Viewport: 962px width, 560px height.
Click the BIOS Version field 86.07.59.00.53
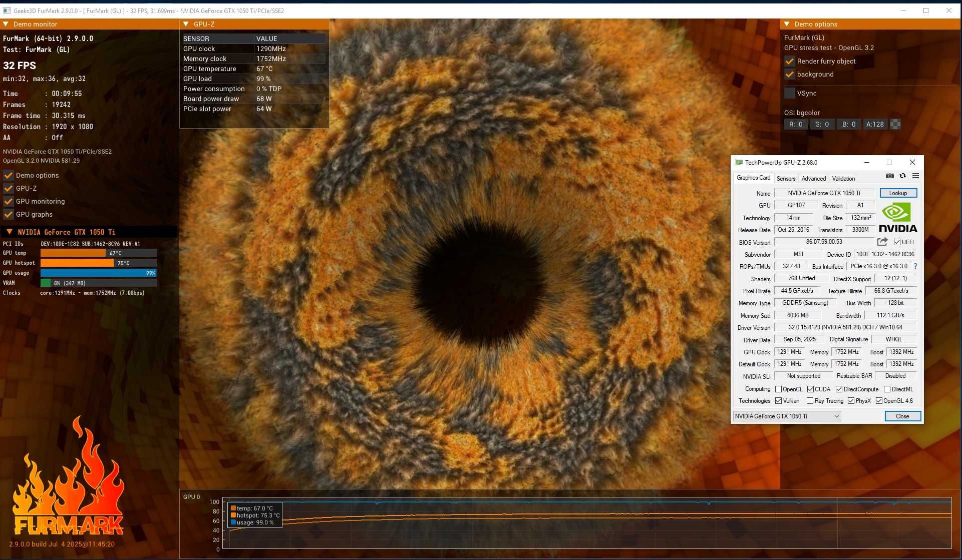click(824, 242)
